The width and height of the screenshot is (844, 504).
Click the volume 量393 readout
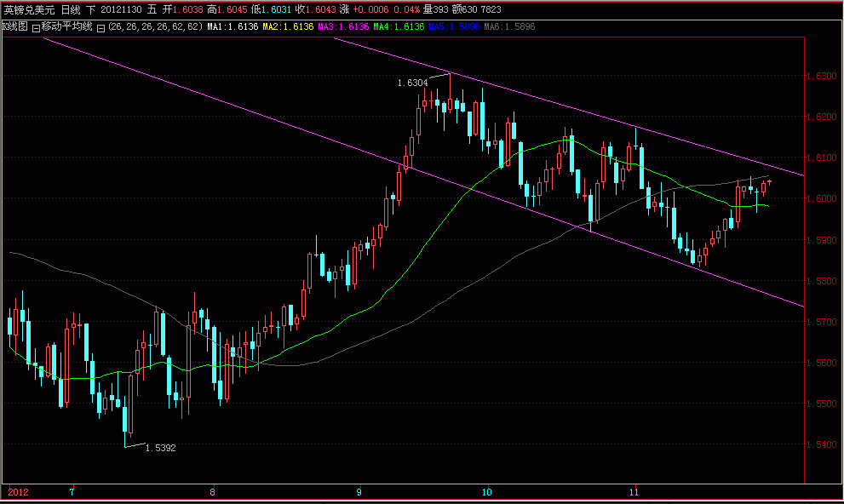[435, 9]
